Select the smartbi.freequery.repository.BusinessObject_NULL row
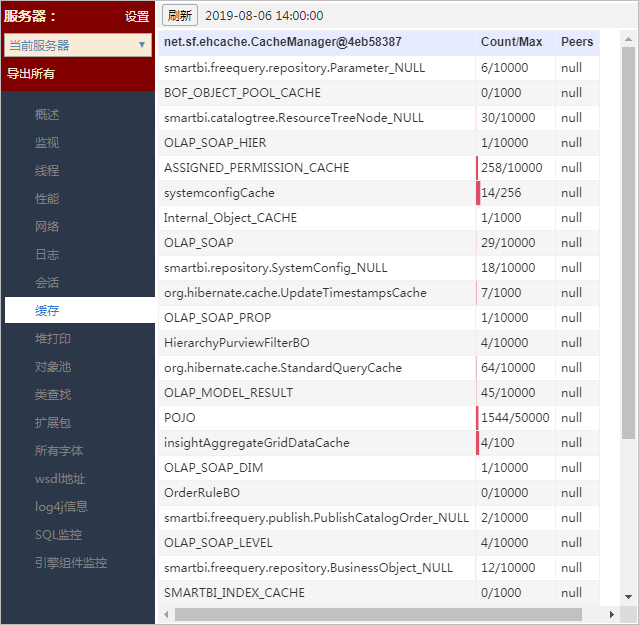 click(379, 568)
